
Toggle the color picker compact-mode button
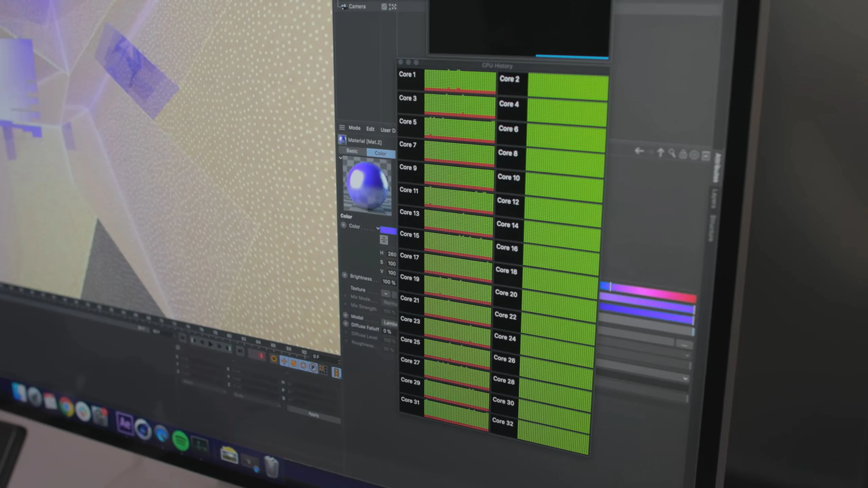384,240
